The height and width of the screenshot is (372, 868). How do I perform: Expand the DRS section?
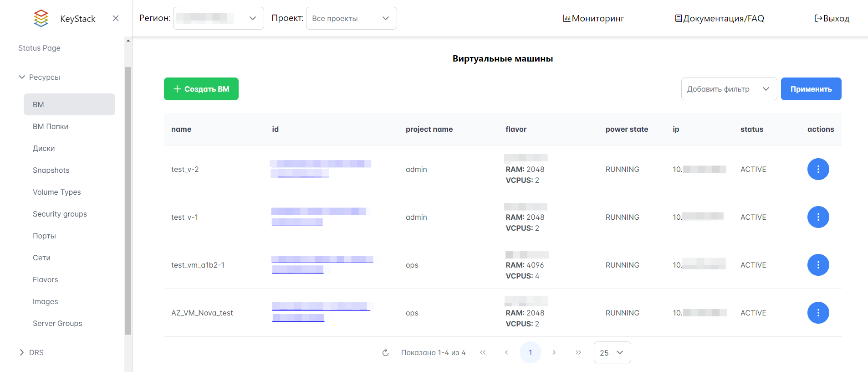(22, 352)
